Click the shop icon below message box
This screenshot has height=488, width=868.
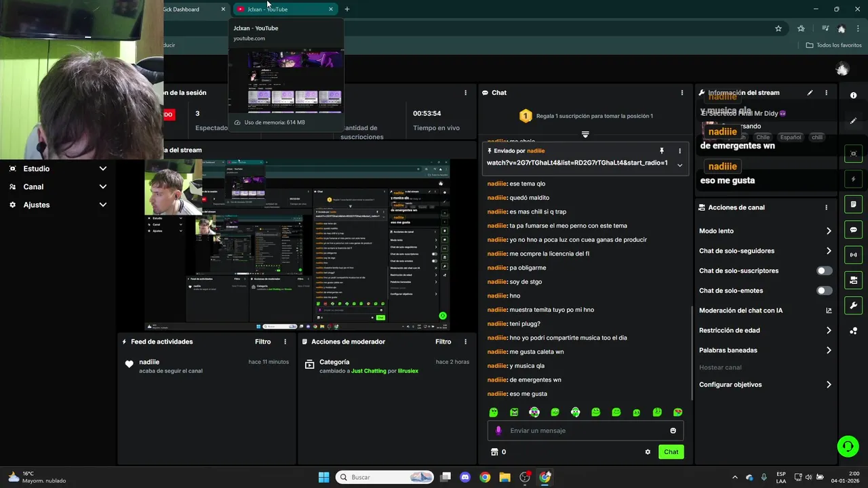coord(494,452)
